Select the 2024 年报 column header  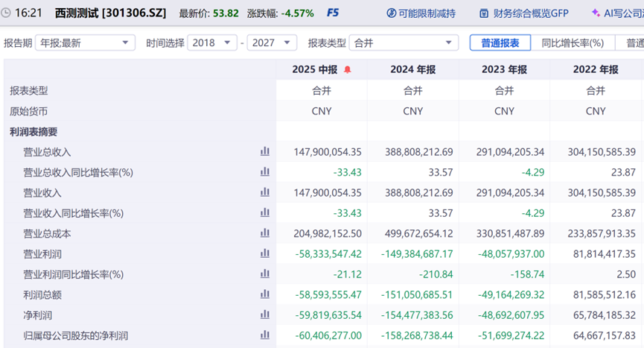coord(412,70)
